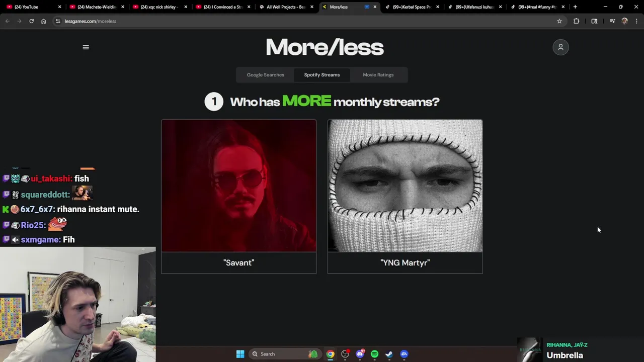Viewport: 644px width, 362px height.
Task: Open Chrome profile avatar
Action: point(624,21)
